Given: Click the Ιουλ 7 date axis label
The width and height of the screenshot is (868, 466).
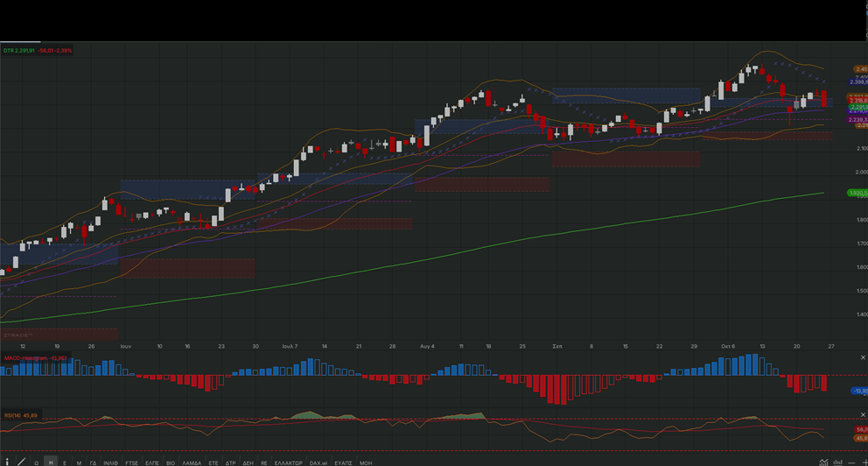Looking at the screenshot, I should [x=290, y=346].
